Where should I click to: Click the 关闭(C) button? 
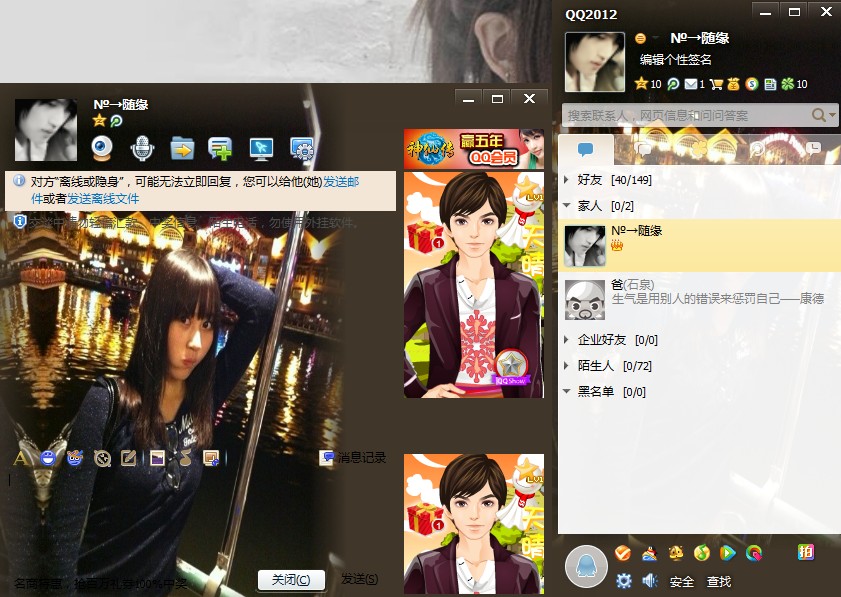(291, 579)
